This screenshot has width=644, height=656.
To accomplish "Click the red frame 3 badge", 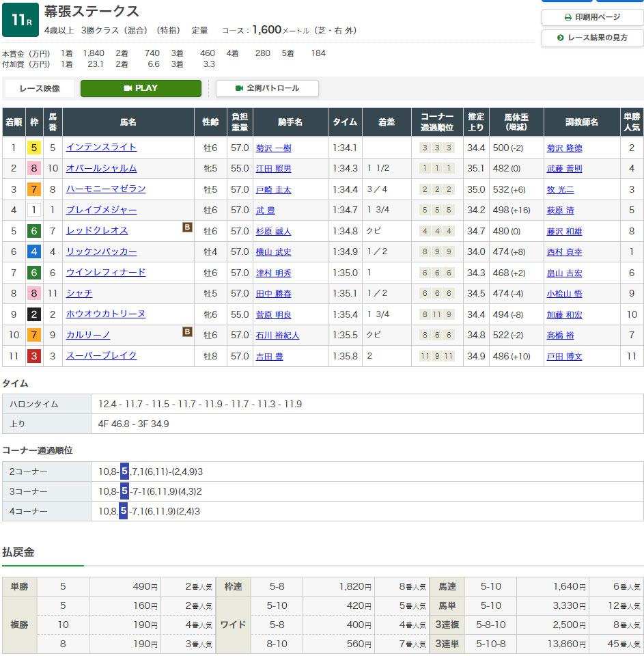I will point(34,356).
